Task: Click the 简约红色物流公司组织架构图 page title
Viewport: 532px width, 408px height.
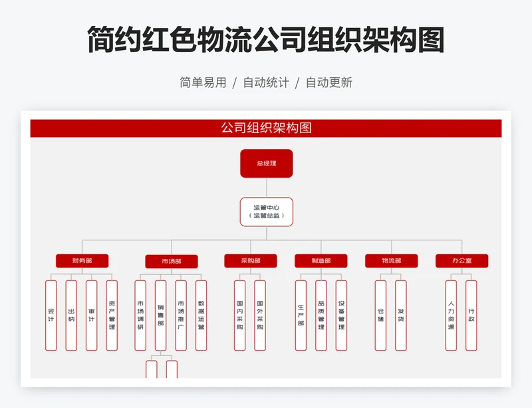Action: coord(266,40)
